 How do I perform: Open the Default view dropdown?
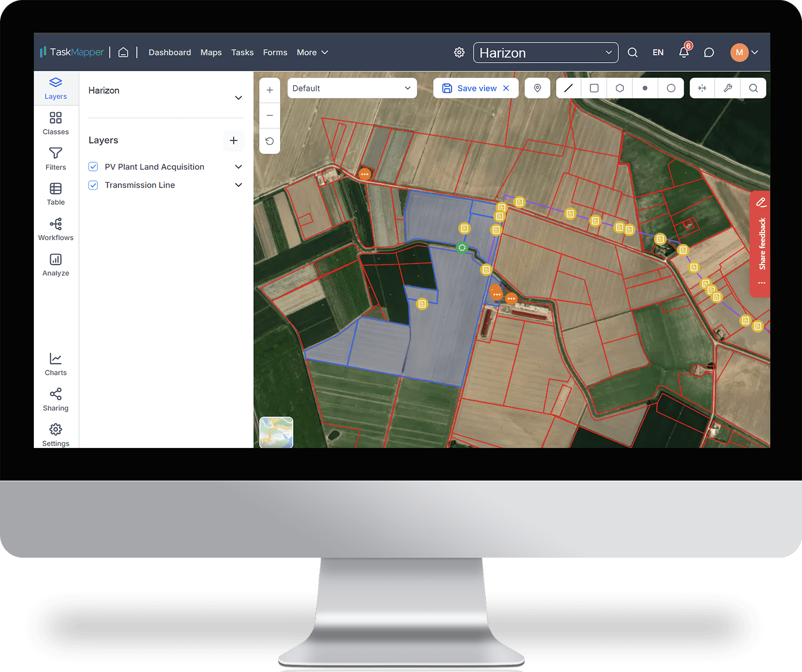point(352,88)
